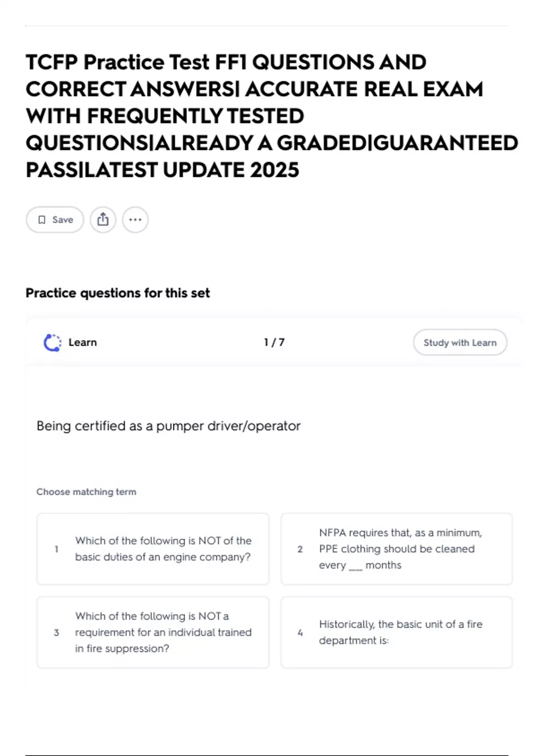Click the number 2 badge on the PPE option

300,549
